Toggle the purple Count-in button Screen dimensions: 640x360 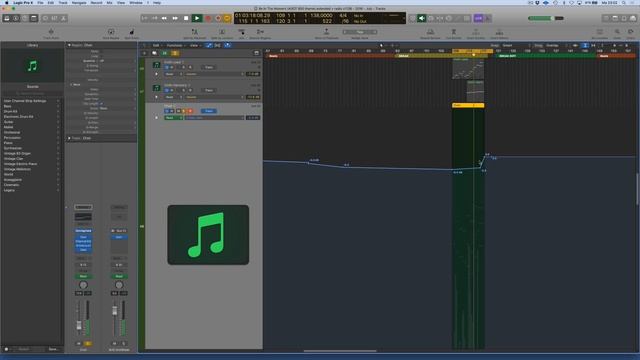click(x=478, y=18)
